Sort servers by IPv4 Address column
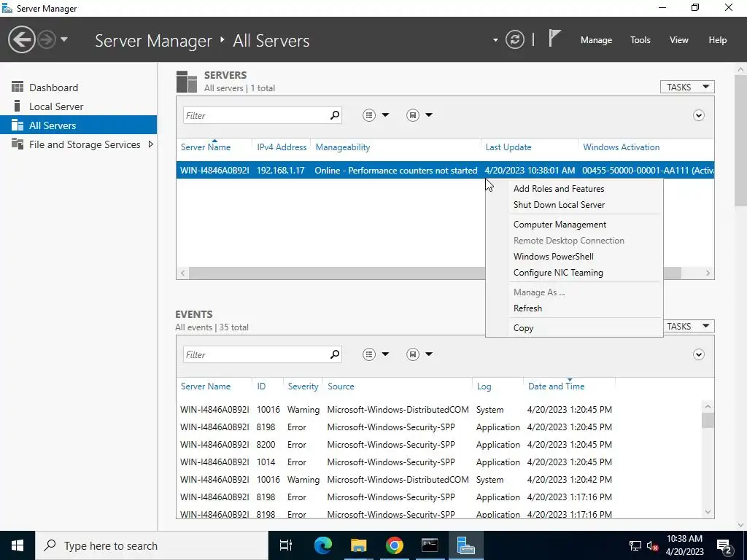 (x=282, y=147)
